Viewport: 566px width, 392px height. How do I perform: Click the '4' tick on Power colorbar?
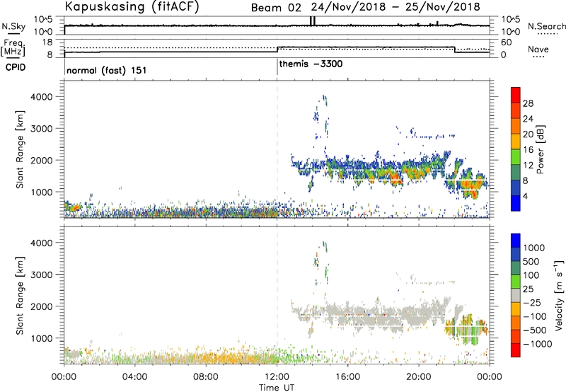(525, 197)
